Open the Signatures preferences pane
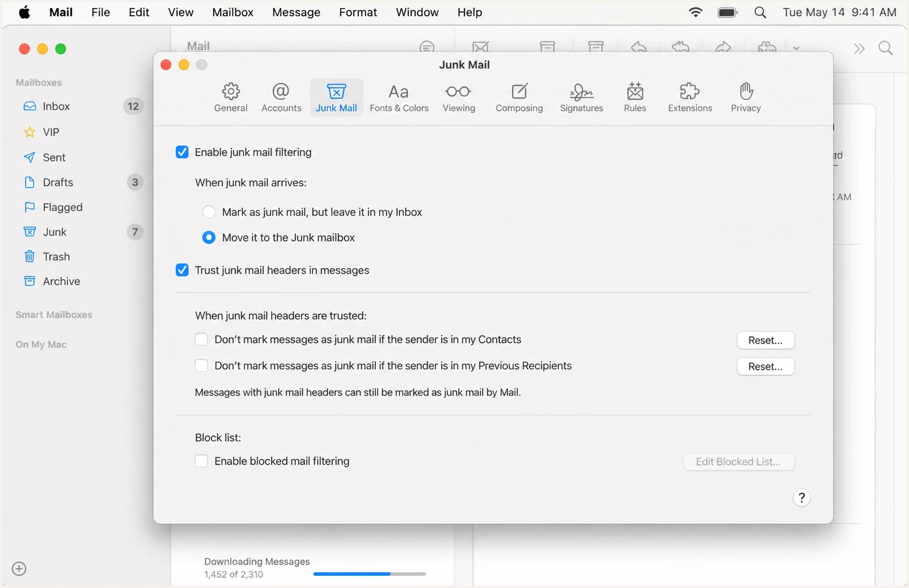The image size is (909, 588). tap(581, 97)
